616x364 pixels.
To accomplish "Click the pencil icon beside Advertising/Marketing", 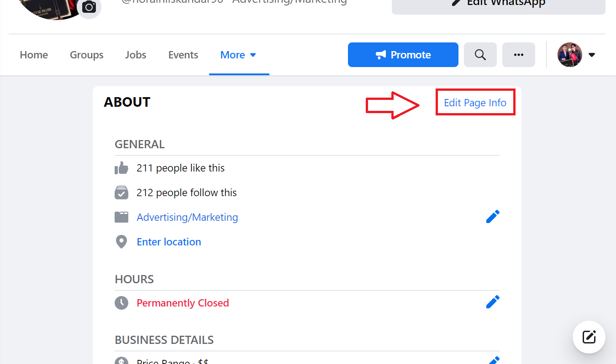I will tap(493, 217).
